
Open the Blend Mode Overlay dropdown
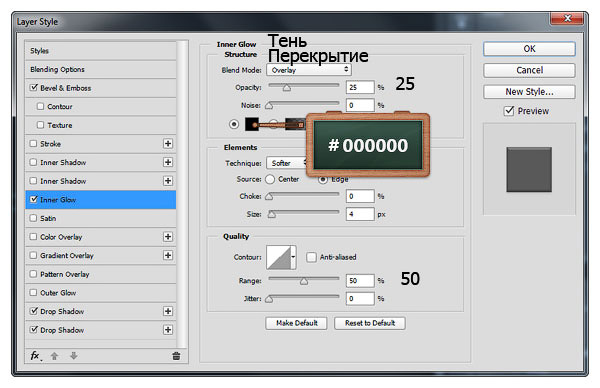309,70
